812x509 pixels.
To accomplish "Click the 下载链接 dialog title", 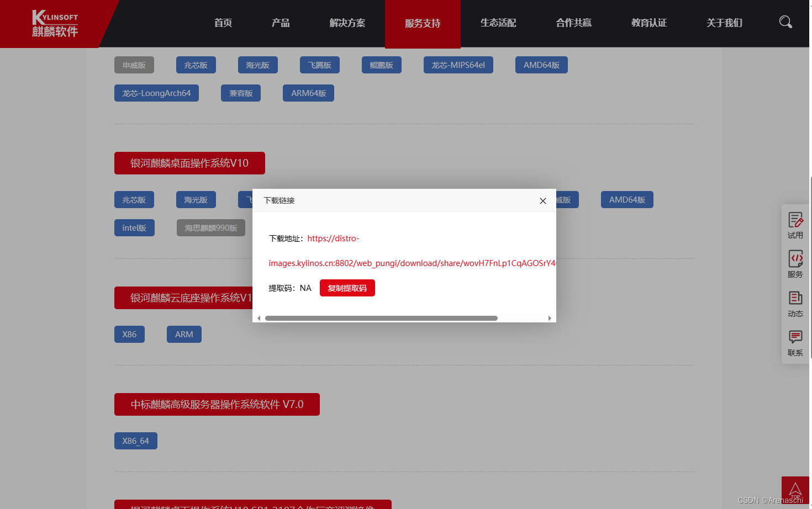I will point(279,200).
